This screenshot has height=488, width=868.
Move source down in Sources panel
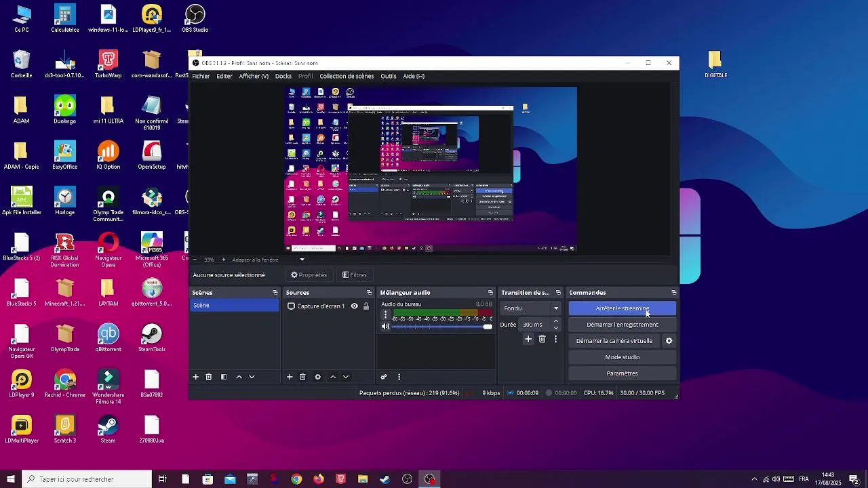[x=345, y=377]
